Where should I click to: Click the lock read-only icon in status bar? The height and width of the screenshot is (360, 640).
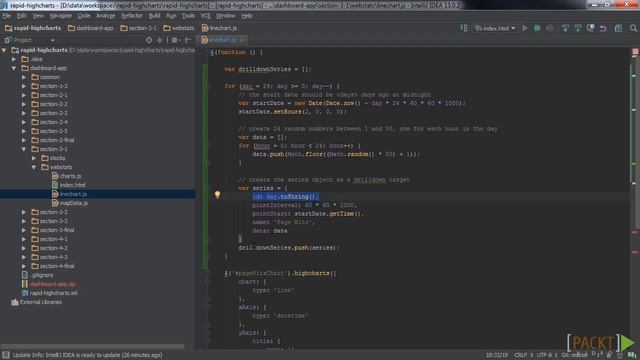[609, 355]
